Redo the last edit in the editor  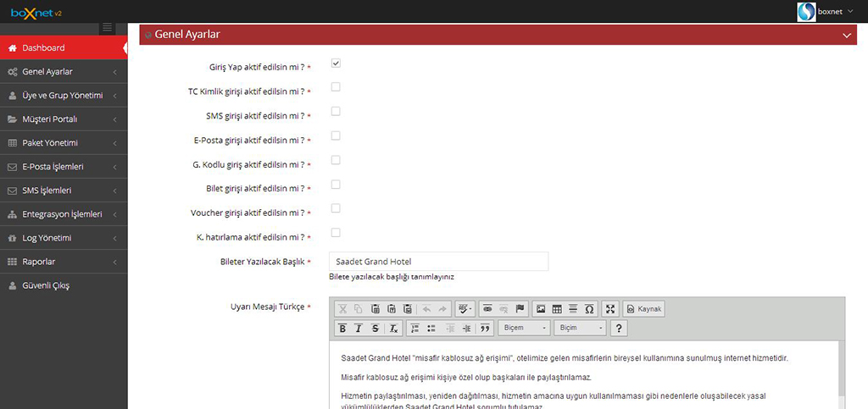coord(442,309)
